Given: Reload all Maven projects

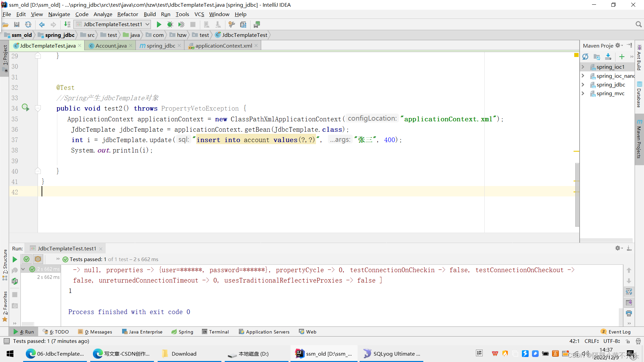Looking at the screenshot, I should point(586,57).
